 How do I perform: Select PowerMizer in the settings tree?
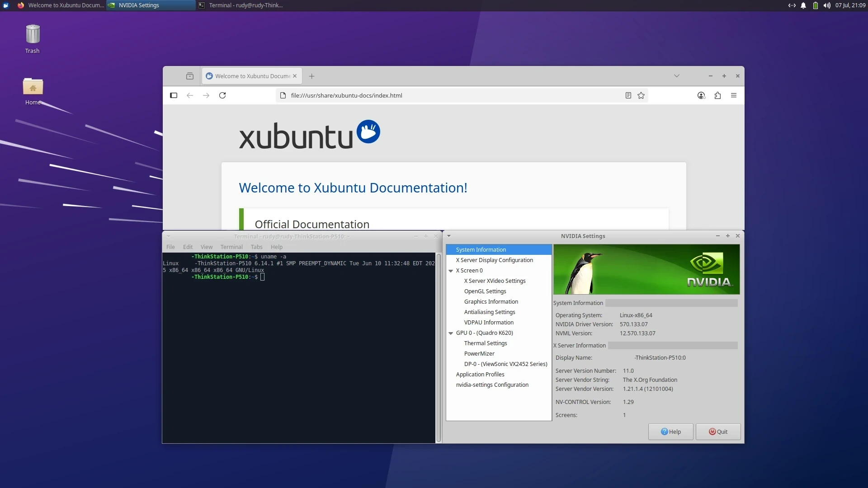point(479,354)
